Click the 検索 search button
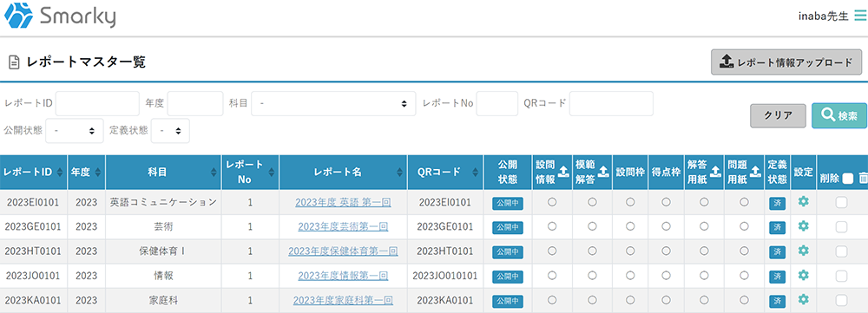Screen dimensions: 868x313 tap(839, 115)
